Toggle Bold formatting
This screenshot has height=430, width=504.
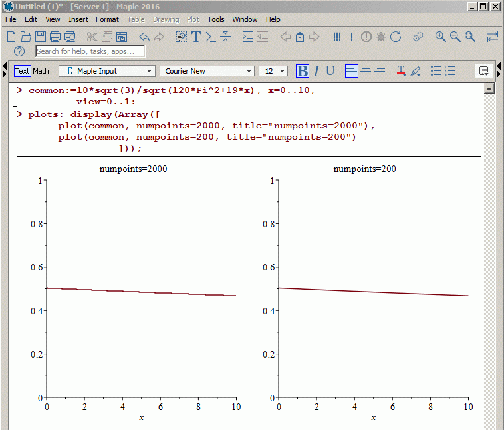coord(303,71)
